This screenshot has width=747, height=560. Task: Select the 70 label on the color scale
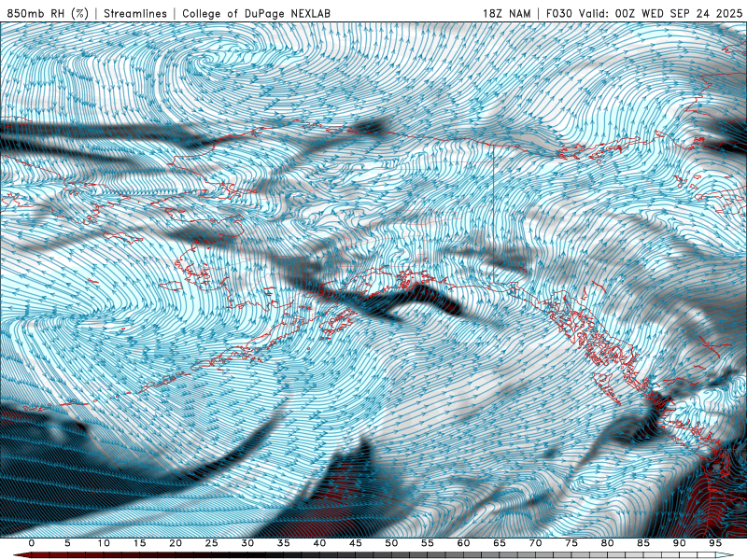point(535,543)
